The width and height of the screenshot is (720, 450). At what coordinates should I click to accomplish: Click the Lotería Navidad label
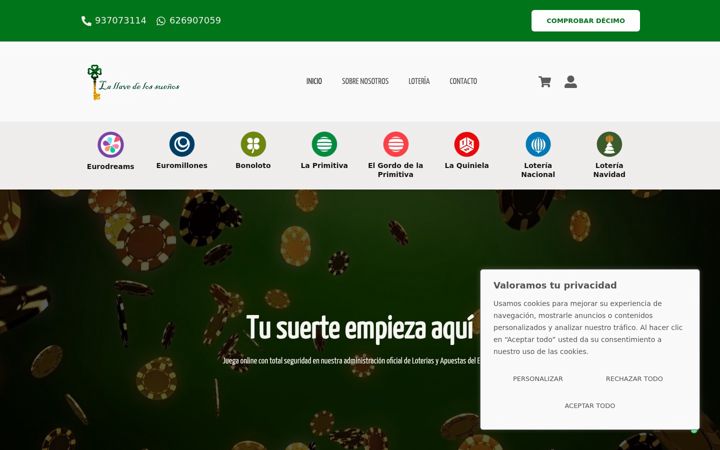click(x=609, y=170)
